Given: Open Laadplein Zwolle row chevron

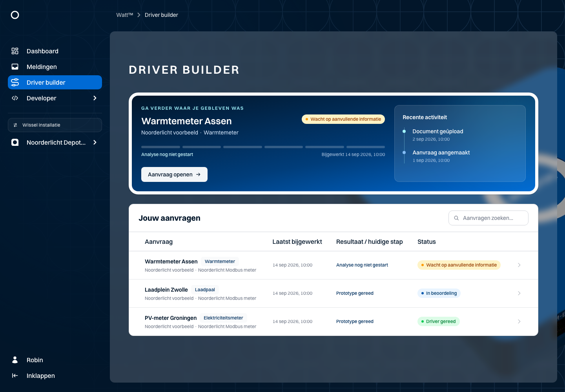Looking at the screenshot, I should click(519, 293).
